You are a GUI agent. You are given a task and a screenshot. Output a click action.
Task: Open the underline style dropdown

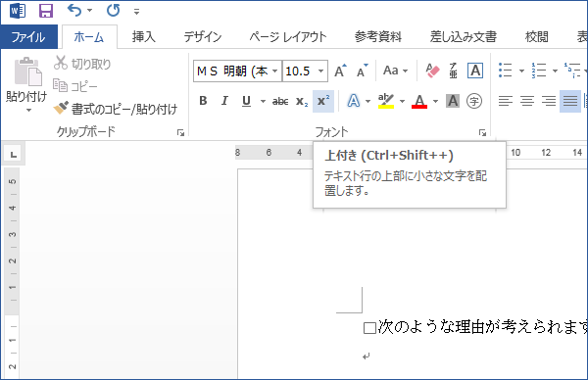point(263,101)
